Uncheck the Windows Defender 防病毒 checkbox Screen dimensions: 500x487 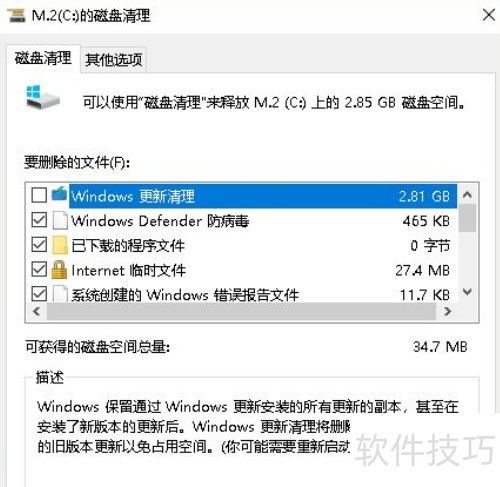click(x=39, y=220)
